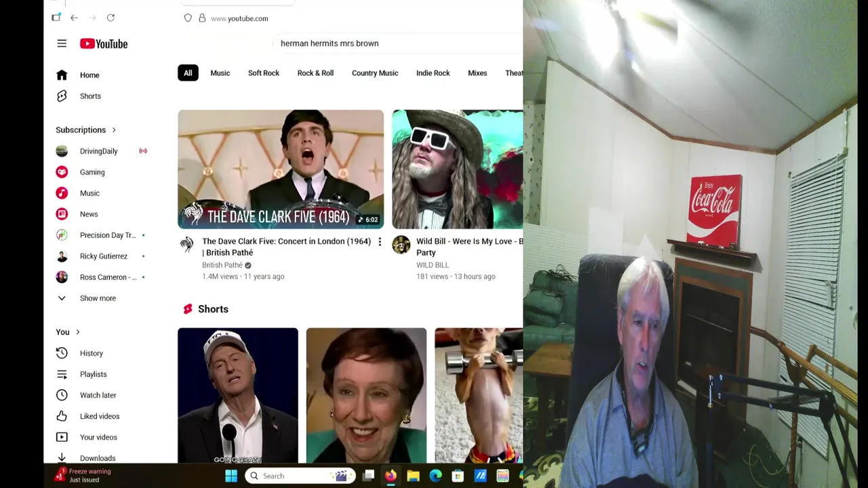This screenshot has width=868, height=488.
Task: Select the Soft Rock filter chip
Action: point(264,73)
